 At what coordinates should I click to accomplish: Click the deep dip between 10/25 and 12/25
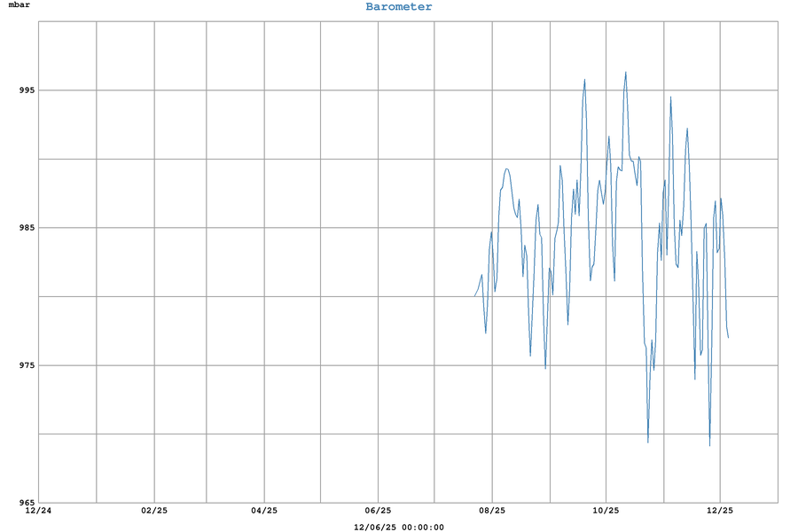(x=648, y=442)
